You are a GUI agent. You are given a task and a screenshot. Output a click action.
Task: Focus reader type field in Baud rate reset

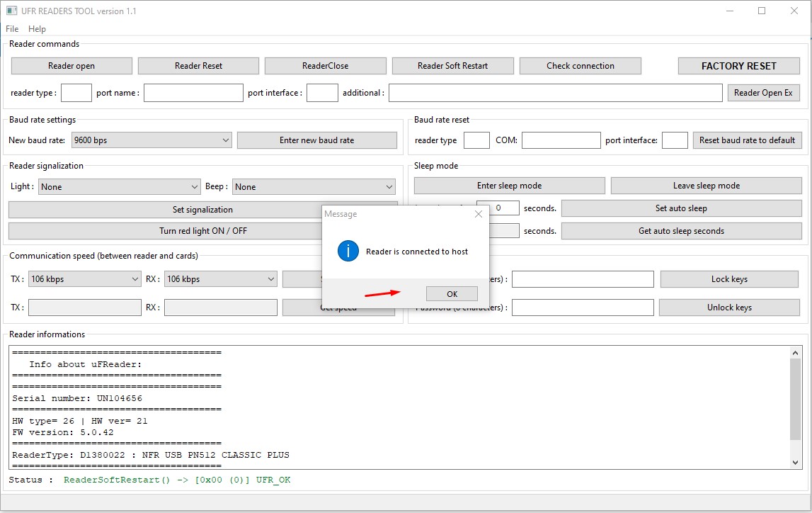point(476,140)
